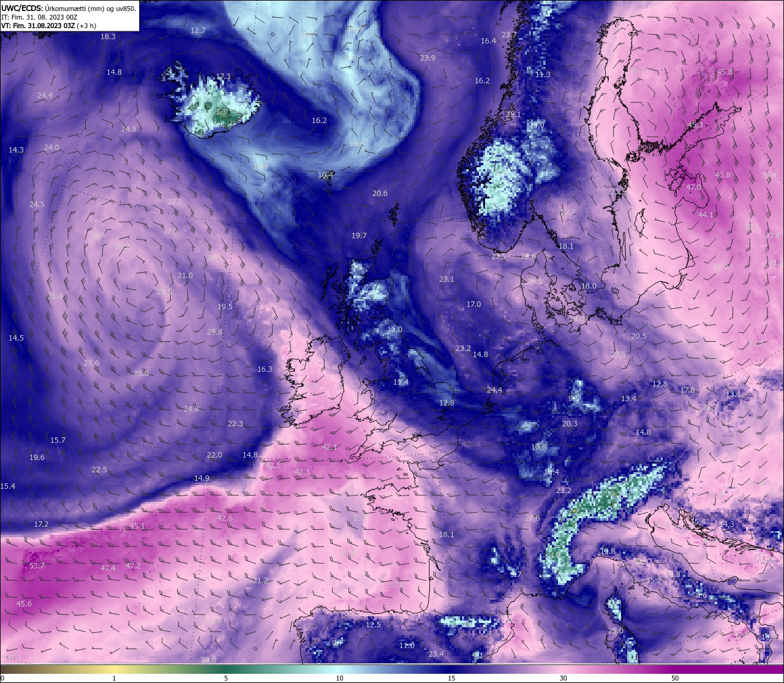This screenshot has width=784, height=683.
Task: Click the map value '16.4'
Action: (x=488, y=41)
